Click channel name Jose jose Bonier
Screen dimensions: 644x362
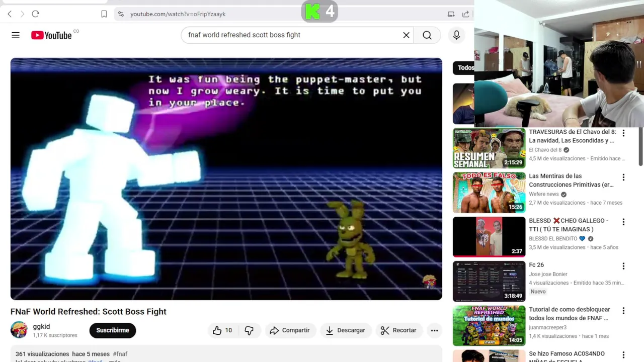[x=548, y=274]
